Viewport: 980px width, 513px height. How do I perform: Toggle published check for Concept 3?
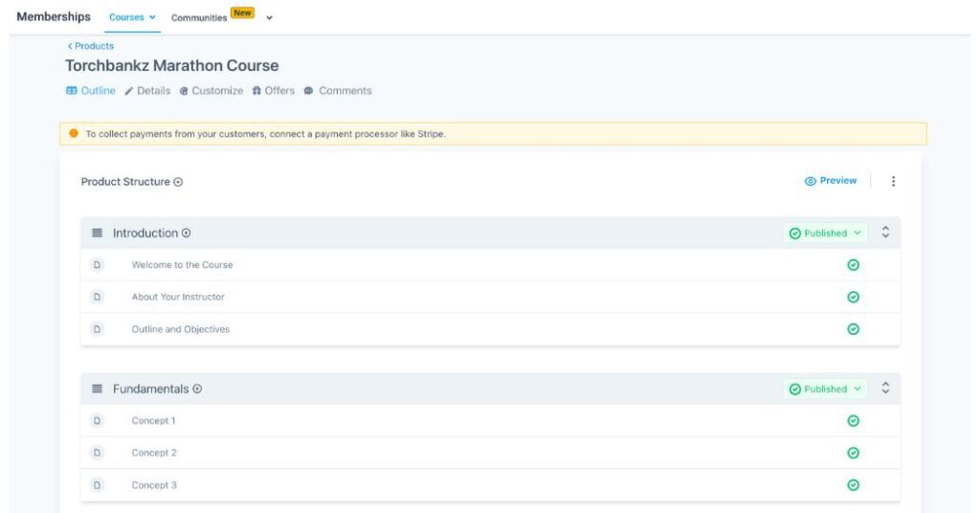coord(853,485)
